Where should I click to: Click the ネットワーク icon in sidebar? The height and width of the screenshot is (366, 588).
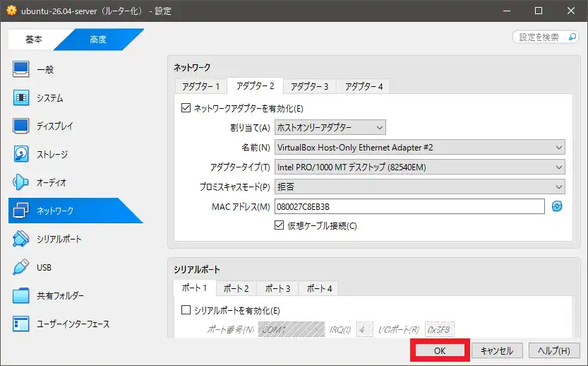coord(20,211)
